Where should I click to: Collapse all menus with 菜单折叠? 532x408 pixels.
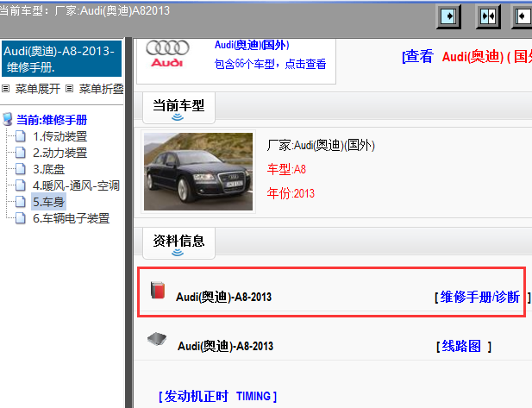pyautogui.click(x=101, y=89)
